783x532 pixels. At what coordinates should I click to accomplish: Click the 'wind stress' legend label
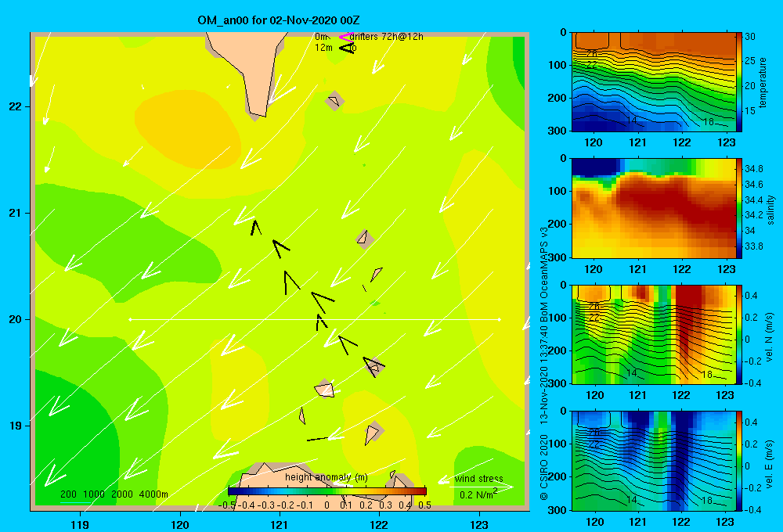pyautogui.click(x=478, y=479)
